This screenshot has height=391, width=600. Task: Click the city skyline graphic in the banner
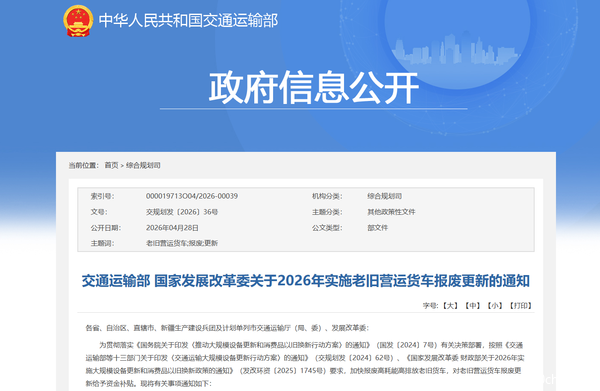pyautogui.click(x=455, y=49)
